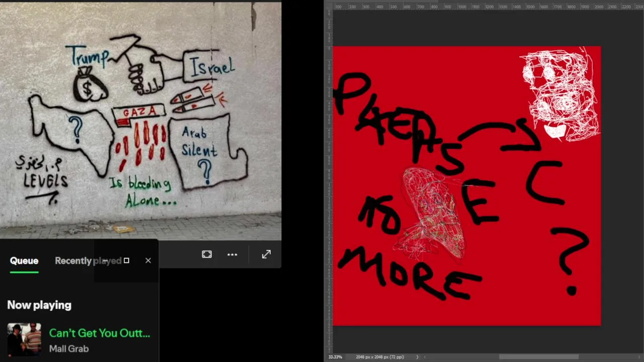This screenshot has height=362, width=644.
Task: Click the Mall Grab album cover thumbnail
Action: (x=24, y=339)
